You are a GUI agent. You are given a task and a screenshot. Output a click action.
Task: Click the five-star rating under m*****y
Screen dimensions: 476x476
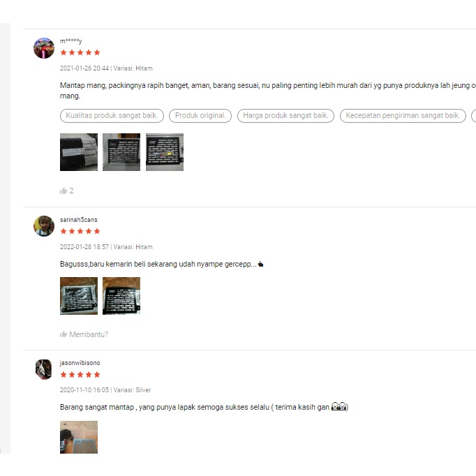click(80, 52)
